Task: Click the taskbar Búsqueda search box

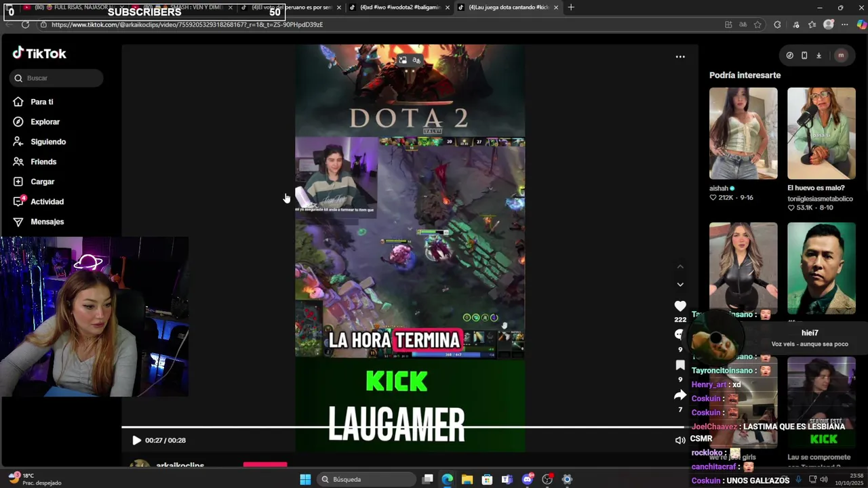Action: click(366, 480)
